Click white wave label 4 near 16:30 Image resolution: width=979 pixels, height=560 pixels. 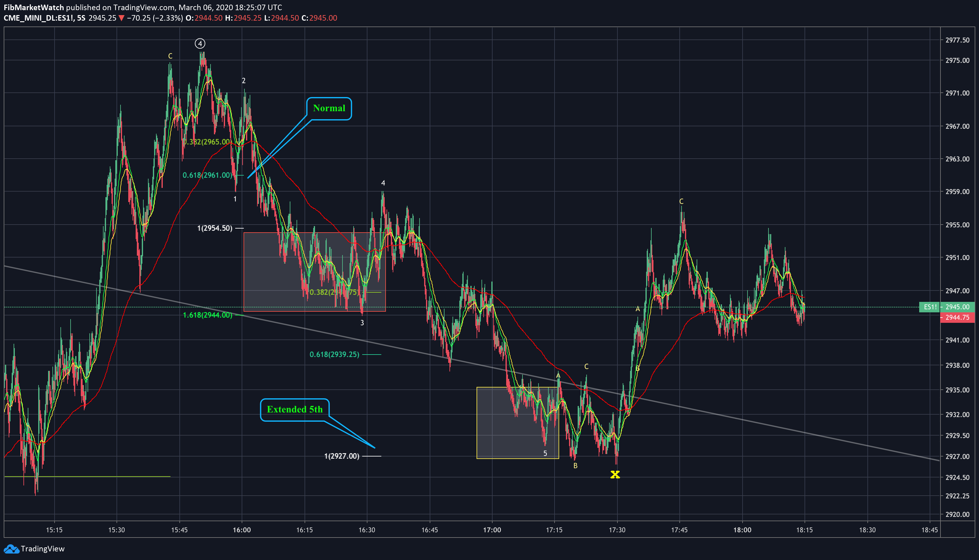click(x=383, y=183)
